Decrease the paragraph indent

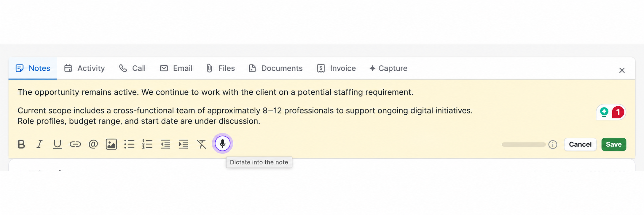coord(165,144)
